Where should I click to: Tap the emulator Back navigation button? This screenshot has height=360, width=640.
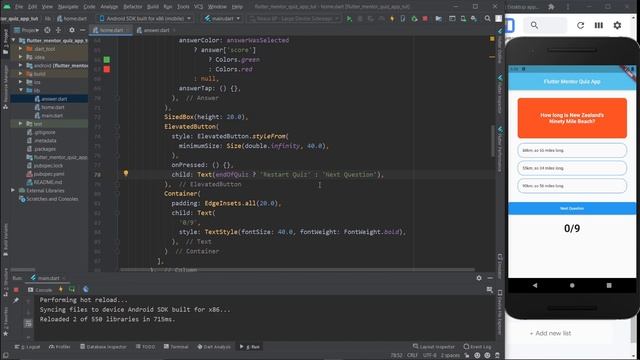point(535,285)
